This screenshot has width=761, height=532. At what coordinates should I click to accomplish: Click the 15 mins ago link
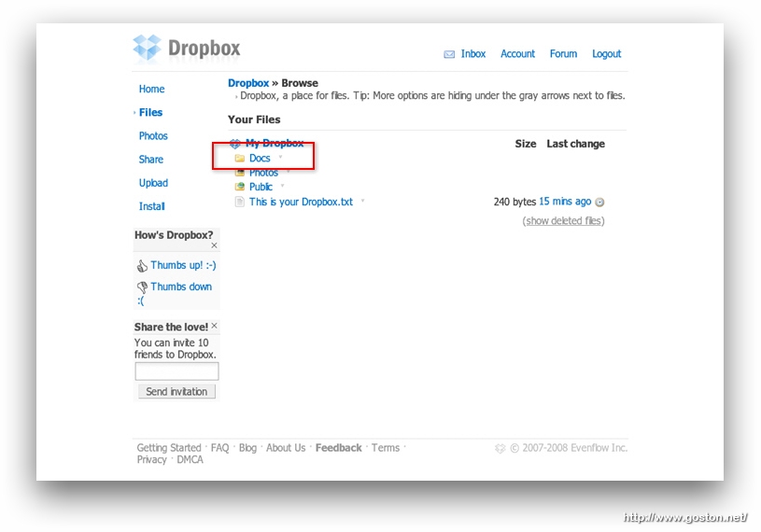[x=565, y=202]
